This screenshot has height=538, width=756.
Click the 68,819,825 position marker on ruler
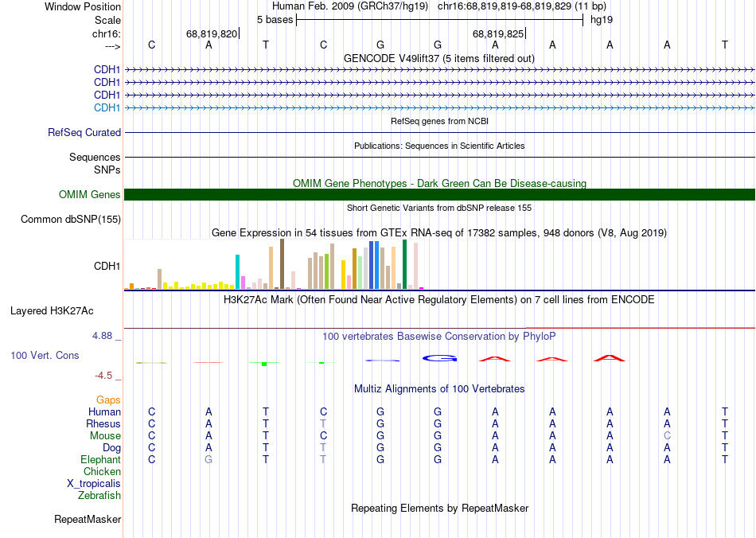pos(498,33)
